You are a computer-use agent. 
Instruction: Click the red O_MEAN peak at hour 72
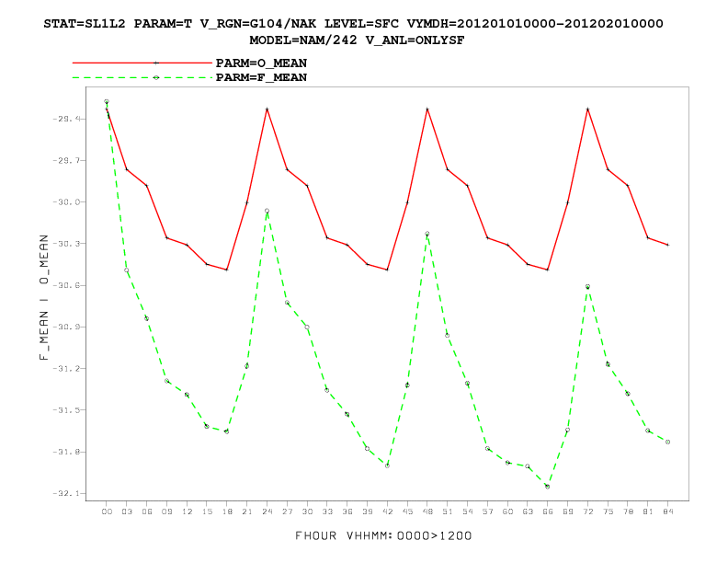point(587,109)
